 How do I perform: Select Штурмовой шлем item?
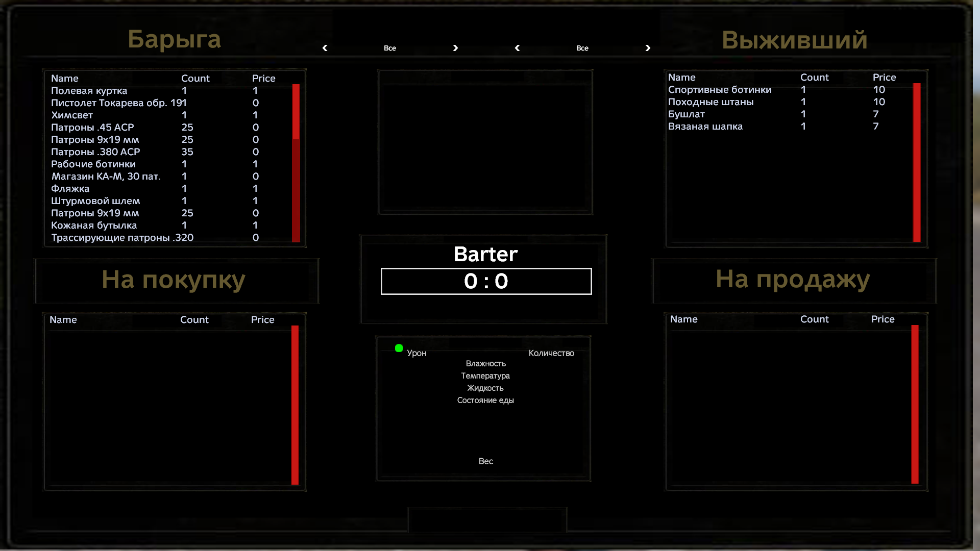pyautogui.click(x=95, y=201)
